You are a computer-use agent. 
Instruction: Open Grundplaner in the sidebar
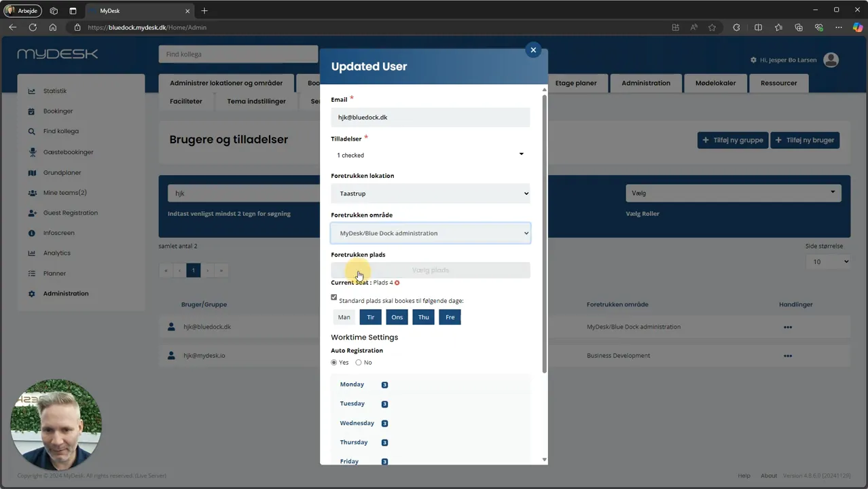62,173
